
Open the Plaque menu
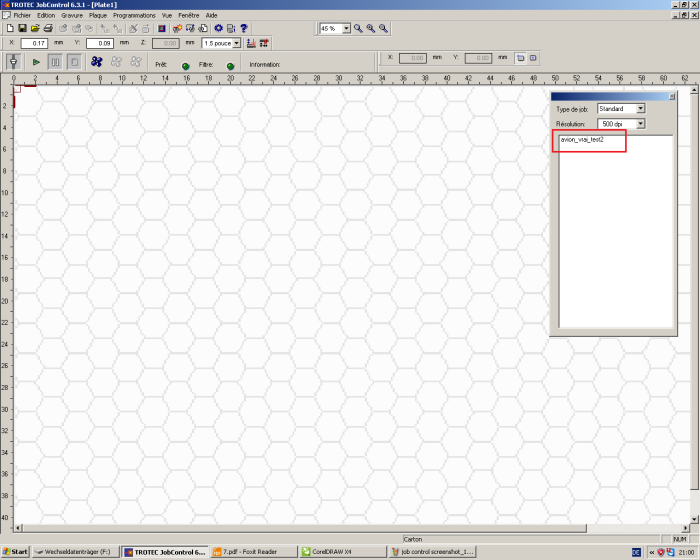(98, 15)
